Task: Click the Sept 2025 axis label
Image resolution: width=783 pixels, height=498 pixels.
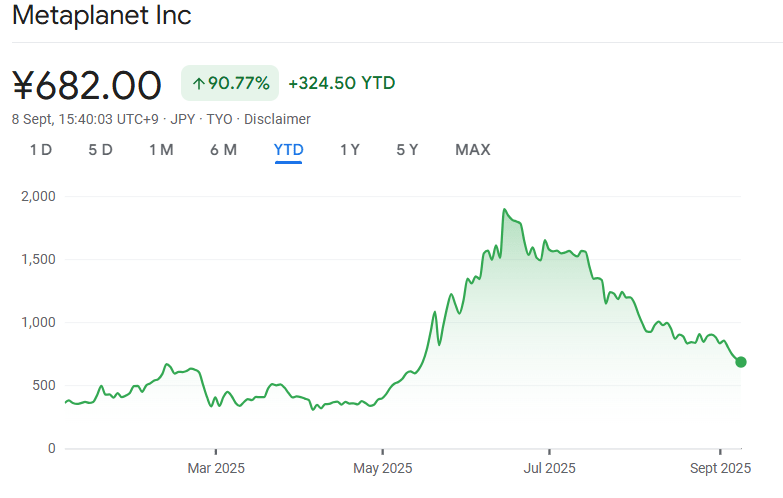Action: (720, 467)
